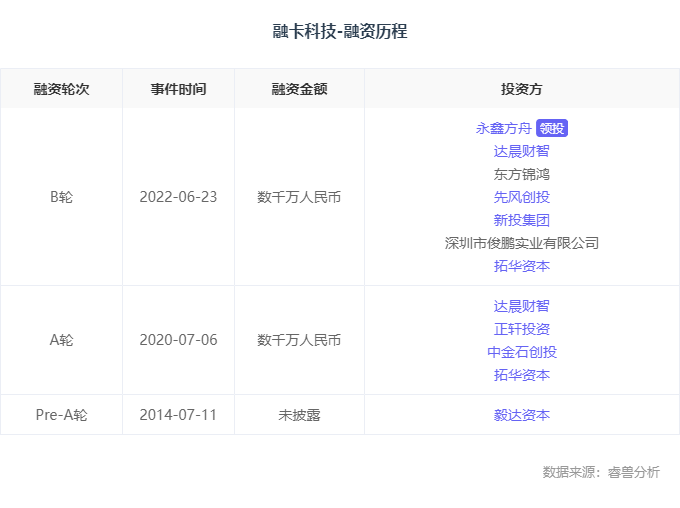Screen dimensions: 680x508
Task: Click the 领投 badge next to 永鑫方舟
Action: tap(552, 128)
